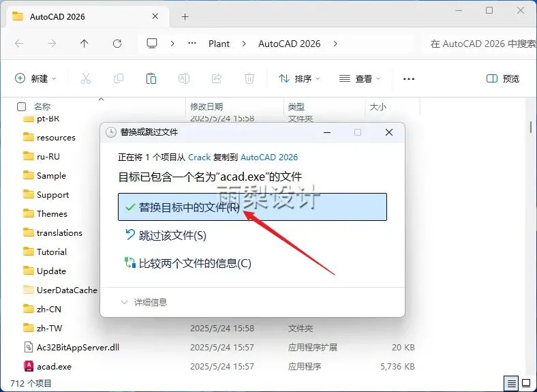The height and width of the screenshot is (392, 537).
Task: Select the translations folder row
Action: coord(59,232)
